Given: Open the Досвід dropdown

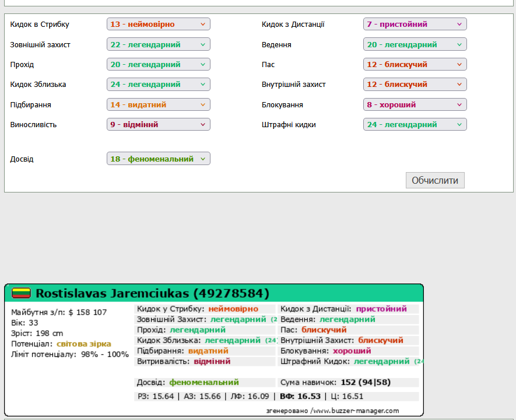Looking at the screenshot, I should pyautogui.click(x=158, y=159).
